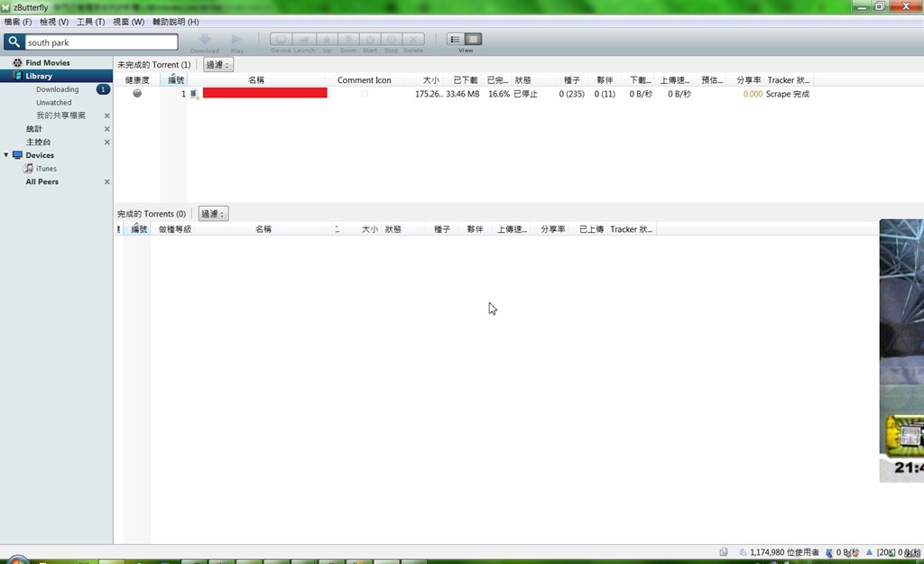Viewport: 924px width, 564px height.
Task: Click the 33.46 MB downloaded cell
Action: 463,94
